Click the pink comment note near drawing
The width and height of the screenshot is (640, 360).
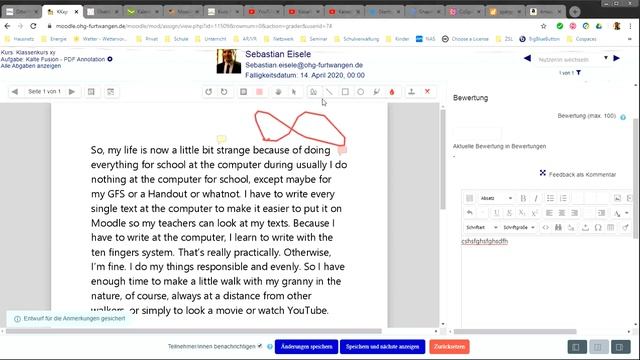click(342, 150)
